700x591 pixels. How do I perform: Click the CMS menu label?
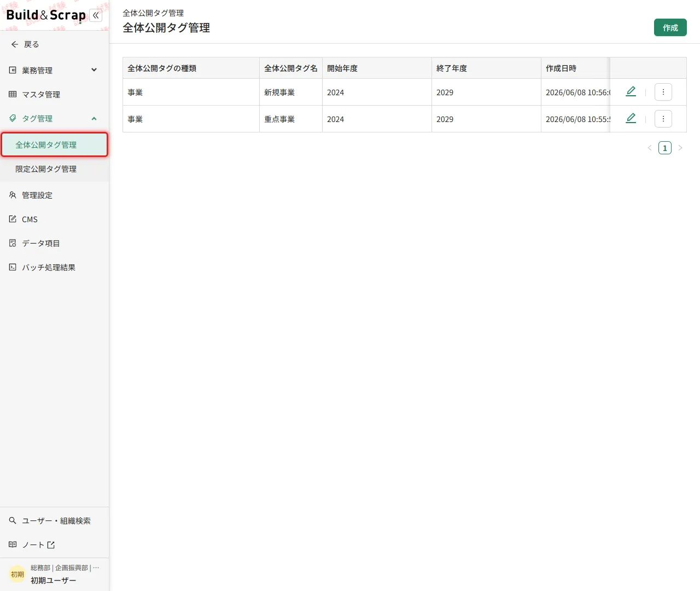[x=30, y=219]
